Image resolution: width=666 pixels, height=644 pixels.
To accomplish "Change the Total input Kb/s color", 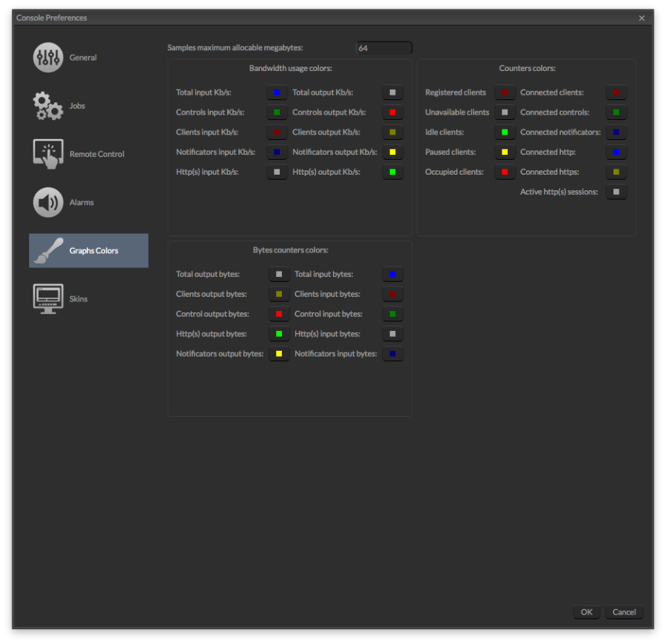I will point(278,92).
